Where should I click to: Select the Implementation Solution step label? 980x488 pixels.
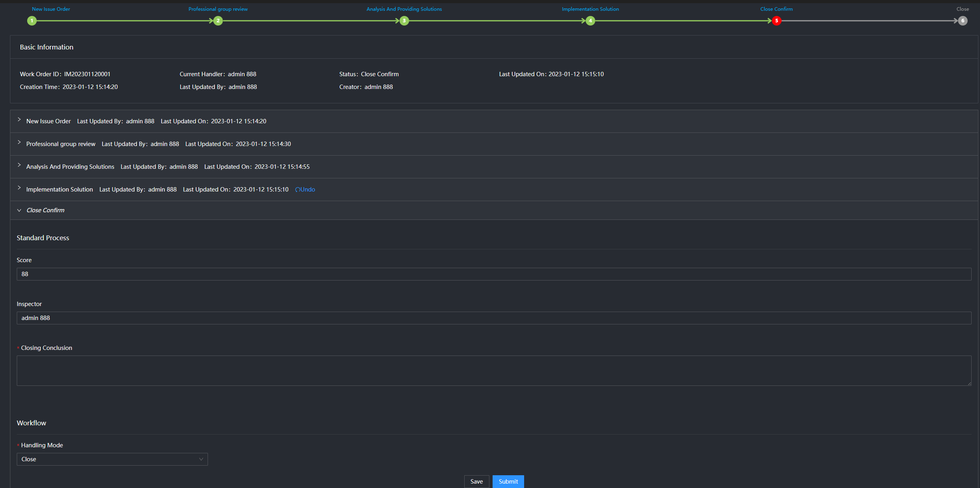[x=590, y=9]
